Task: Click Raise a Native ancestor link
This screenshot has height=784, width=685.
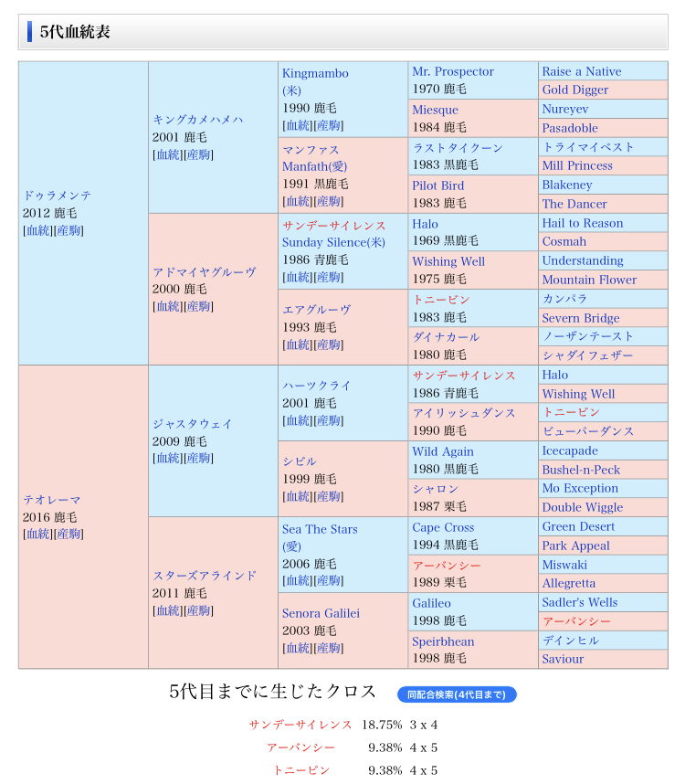Action: click(581, 71)
